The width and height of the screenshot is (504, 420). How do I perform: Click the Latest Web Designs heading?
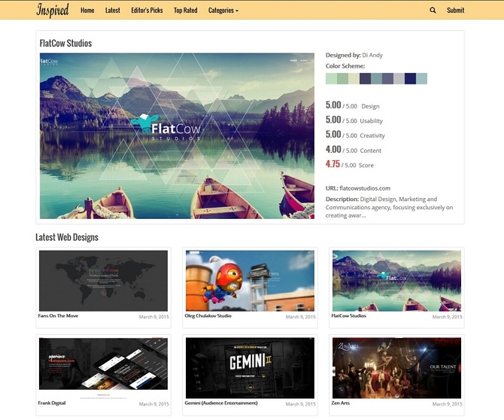pos(67,237)
